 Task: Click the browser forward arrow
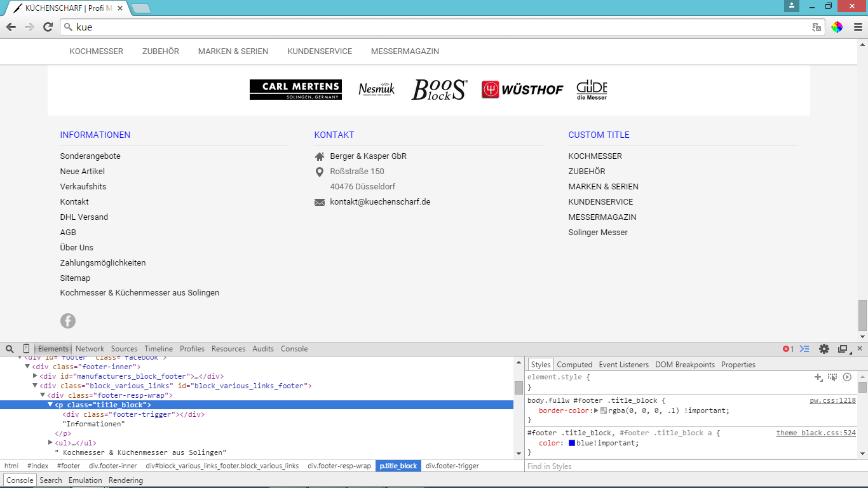pyautogui.click(x=29, y=27)
